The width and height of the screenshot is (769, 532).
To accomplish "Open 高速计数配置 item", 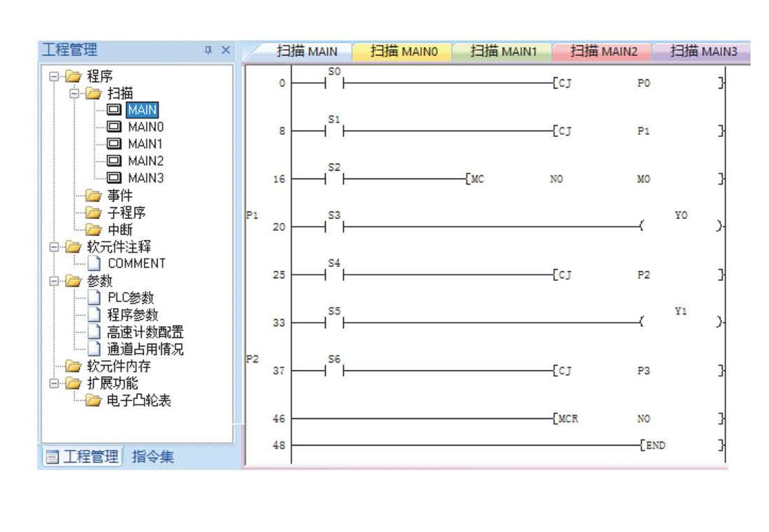I will point(145,332).
